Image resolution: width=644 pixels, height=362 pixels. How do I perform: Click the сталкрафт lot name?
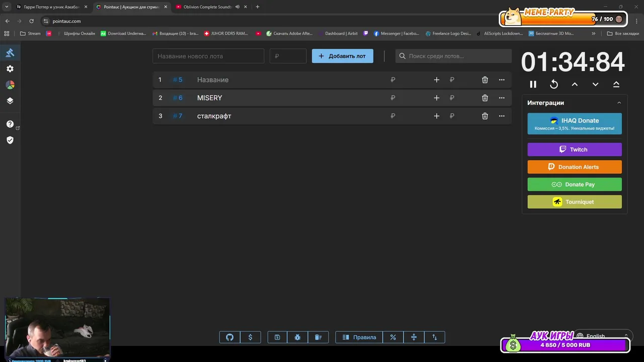click(x=214, y=116)
